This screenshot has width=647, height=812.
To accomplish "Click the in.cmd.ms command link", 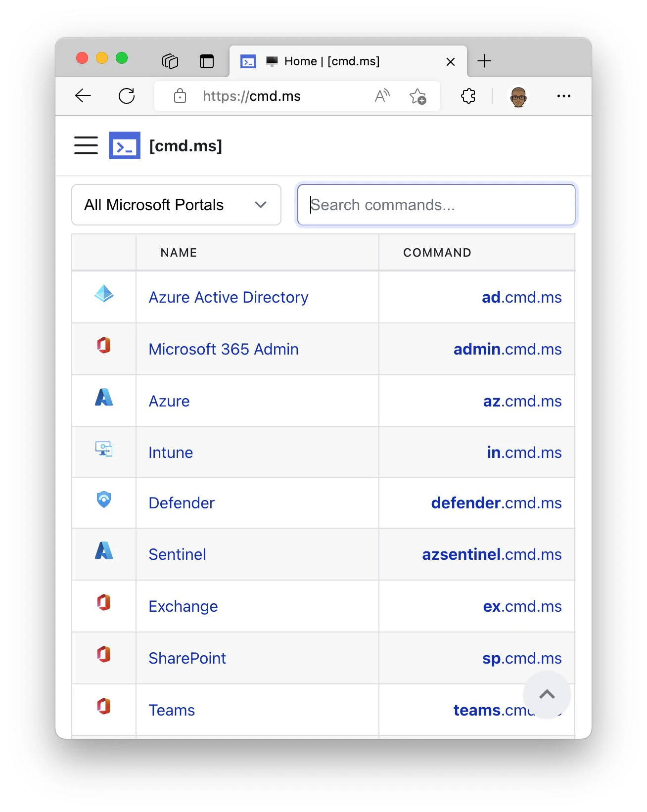I will click(524, 452).
